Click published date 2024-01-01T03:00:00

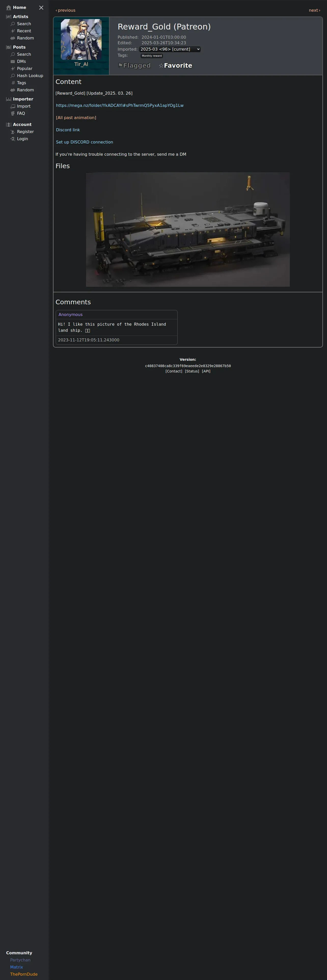(x=164, y=37)
